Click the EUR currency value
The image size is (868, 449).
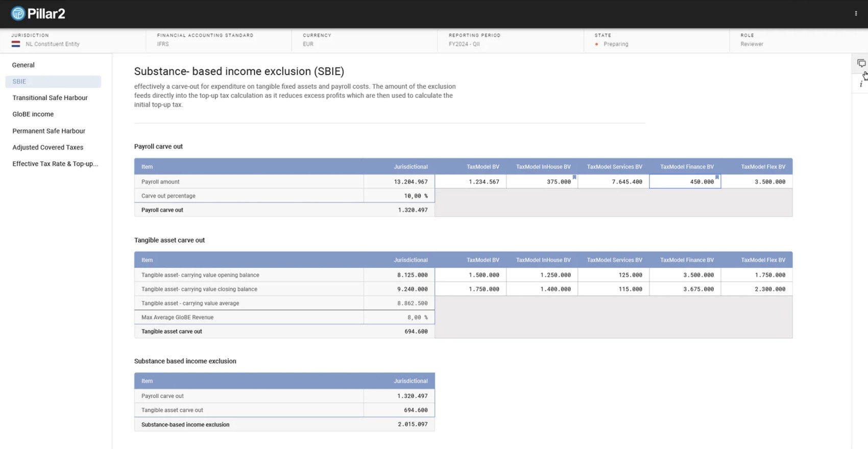click(x=308, y=44)
